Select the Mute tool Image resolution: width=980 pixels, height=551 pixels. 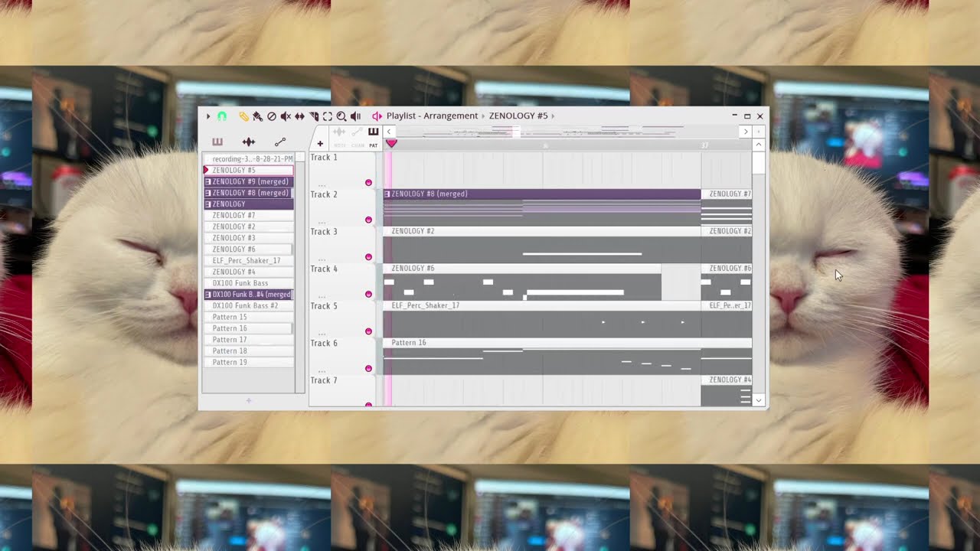pos(286,116)
